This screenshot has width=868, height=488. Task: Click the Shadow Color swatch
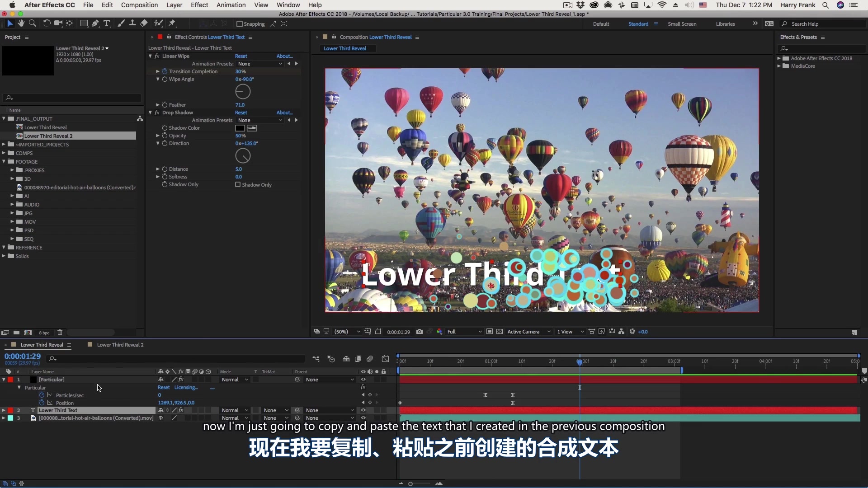pos(240,128)
